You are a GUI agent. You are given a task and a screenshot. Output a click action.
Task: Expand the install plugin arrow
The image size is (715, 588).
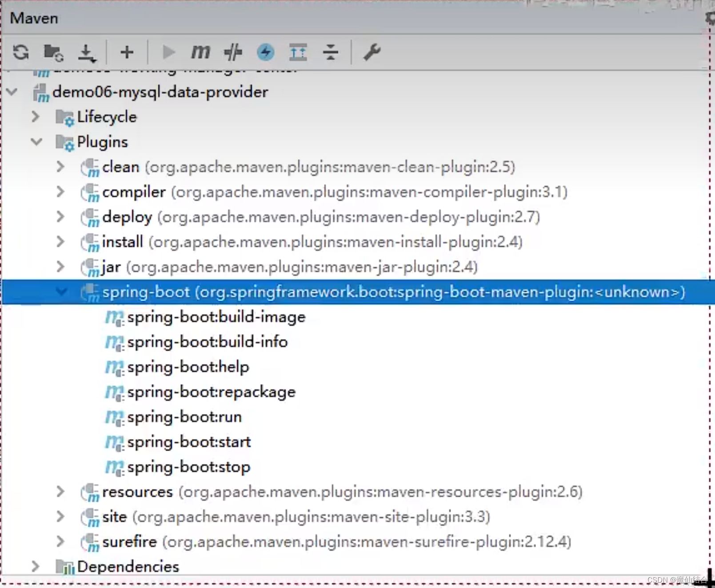(60, 242)
